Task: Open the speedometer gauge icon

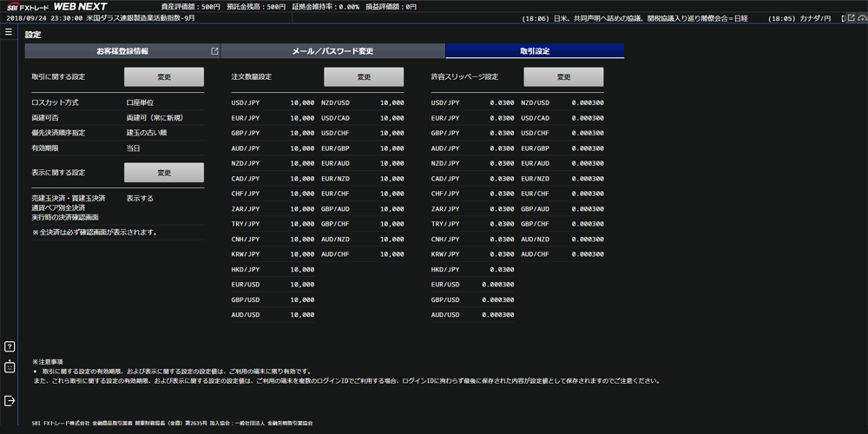Action: [x=861, y=17]
